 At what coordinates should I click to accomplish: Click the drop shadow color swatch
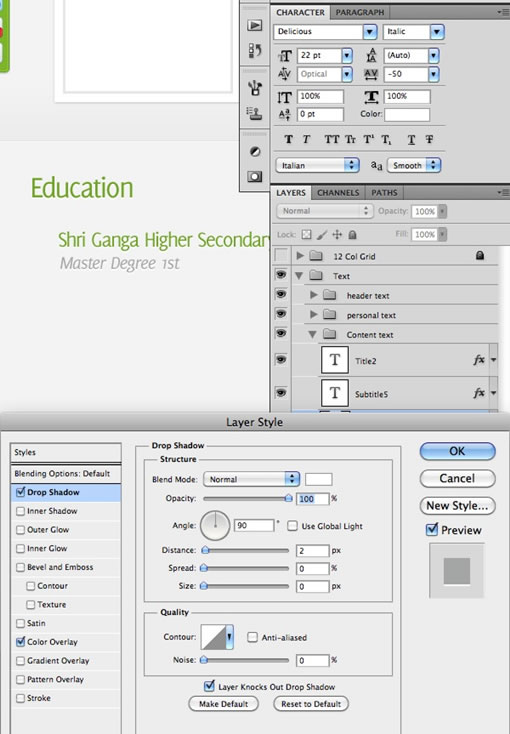318,479
